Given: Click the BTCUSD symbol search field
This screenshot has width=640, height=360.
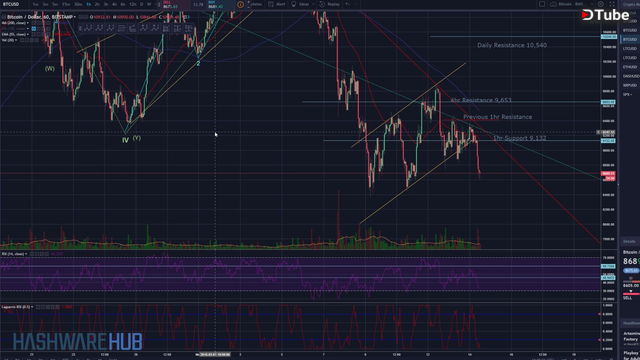Looking at the screenshot, I should [x=12, y=4].
